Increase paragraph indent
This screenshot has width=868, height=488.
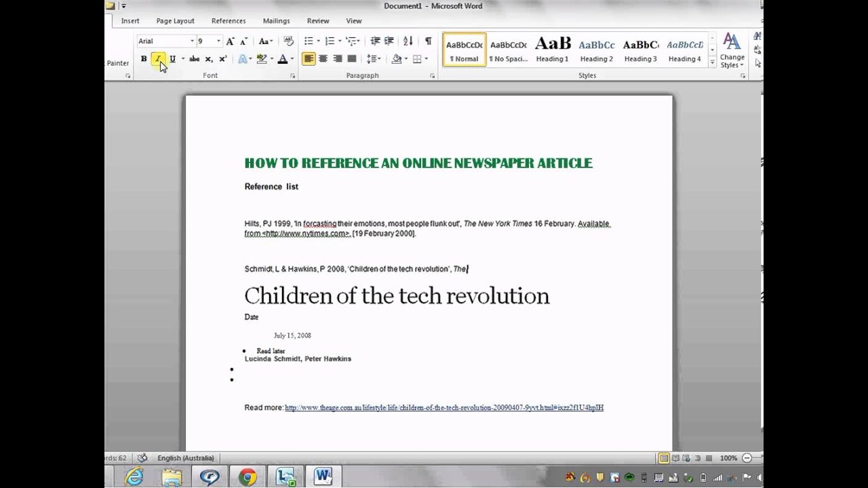tap(389, 41)
